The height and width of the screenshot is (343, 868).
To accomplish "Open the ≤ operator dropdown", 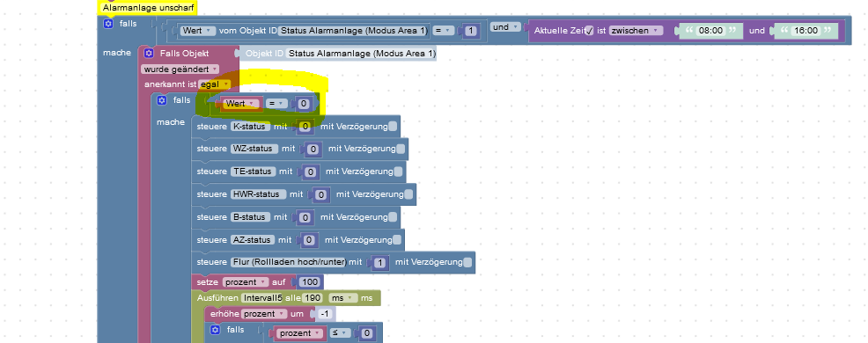I will point(341,333).
